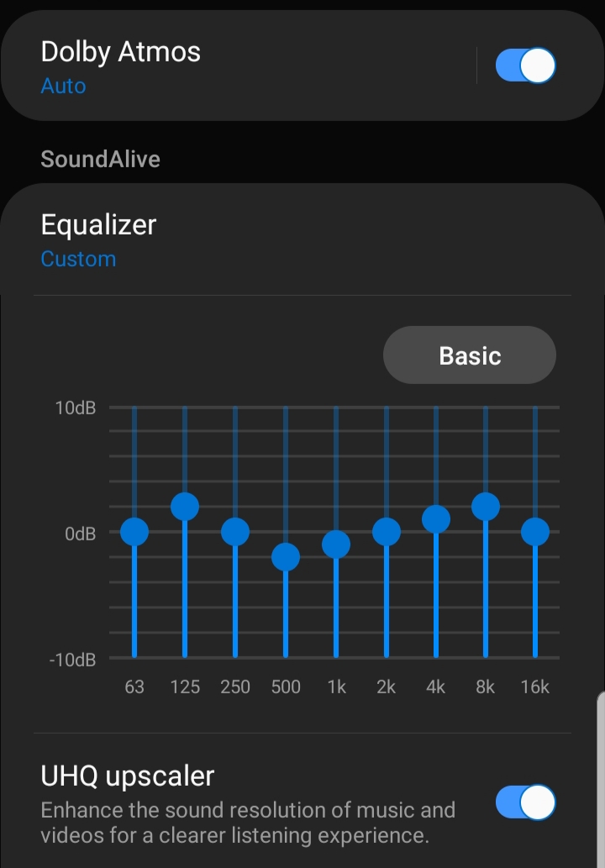Click the 2k band slider knob

[x=387, y=532]
